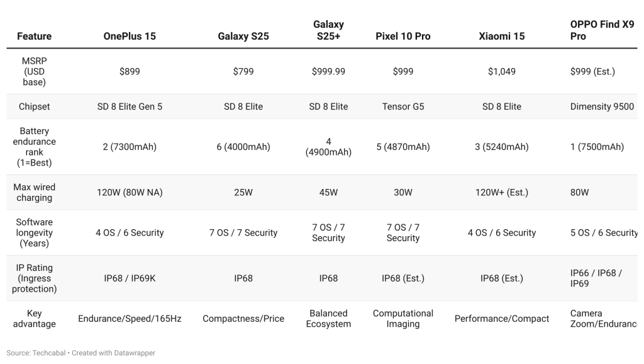Select the Software longevity (Years) row label
The image size is (644, 364).
click(34, 232)
